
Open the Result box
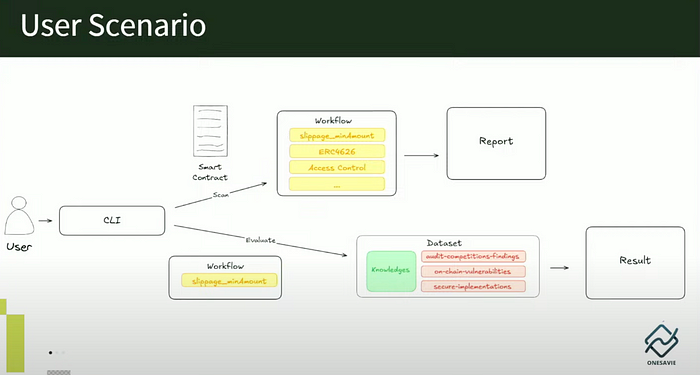[x=635, y=262]
